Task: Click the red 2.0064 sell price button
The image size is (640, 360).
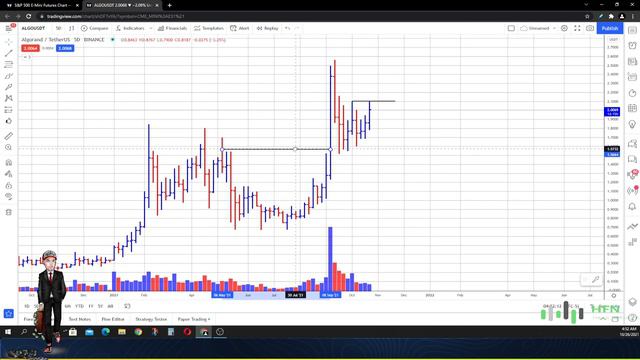Action: coord(31,48)
